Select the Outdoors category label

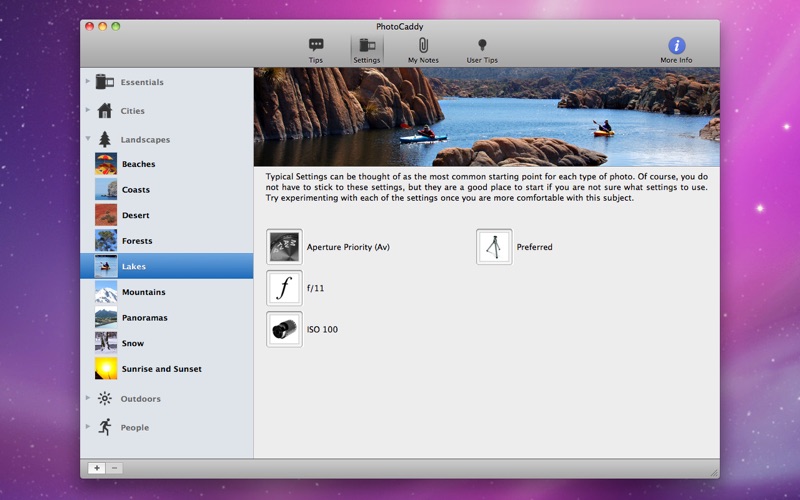coord(140,398)
